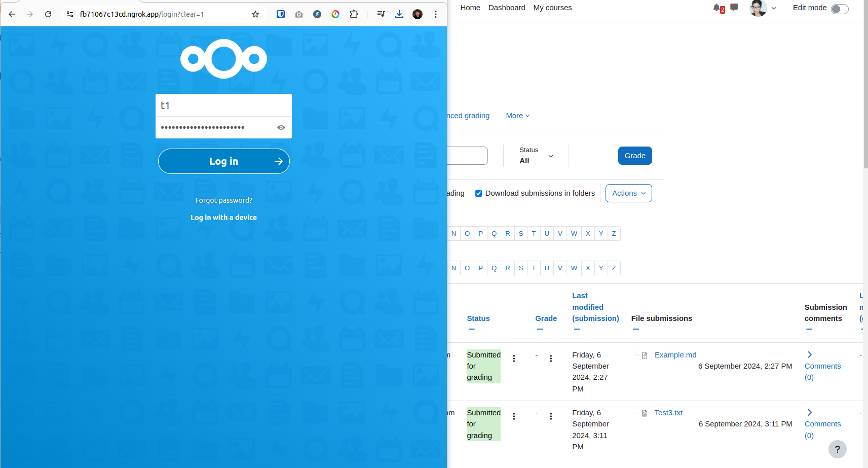Open the browser extensions puzzle icon
The width and height of the screenshot is (868, 468).
(354, 14)
